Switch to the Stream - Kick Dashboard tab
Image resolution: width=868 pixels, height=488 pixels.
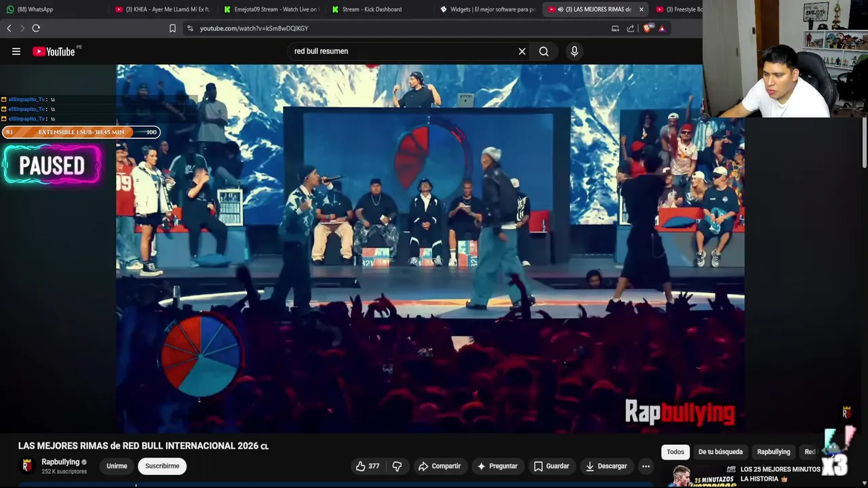(380, 9)
